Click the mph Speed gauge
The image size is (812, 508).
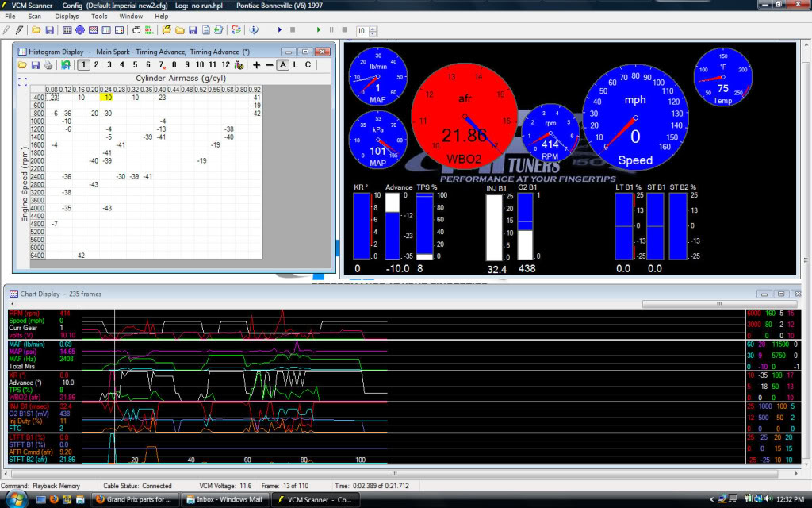[635, 117]
